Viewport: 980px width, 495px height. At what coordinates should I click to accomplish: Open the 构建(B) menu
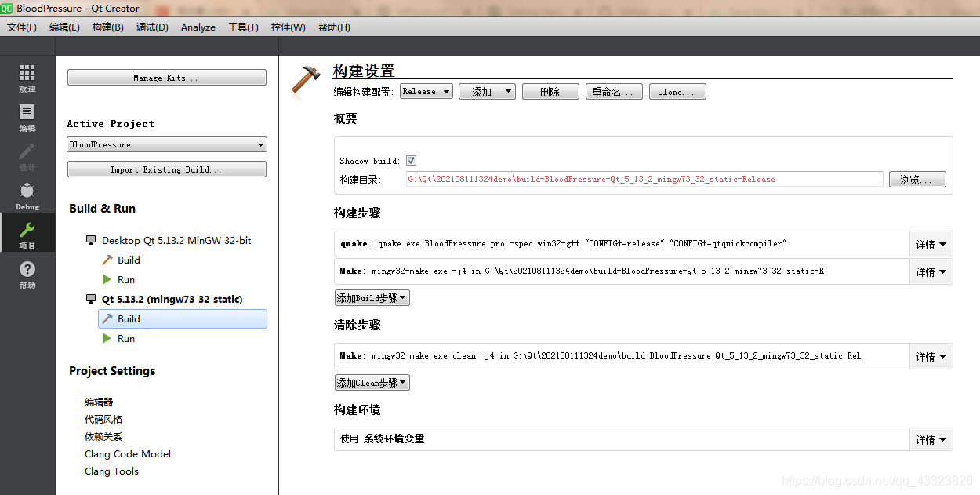pyautogui.click(x=107, y=27)
